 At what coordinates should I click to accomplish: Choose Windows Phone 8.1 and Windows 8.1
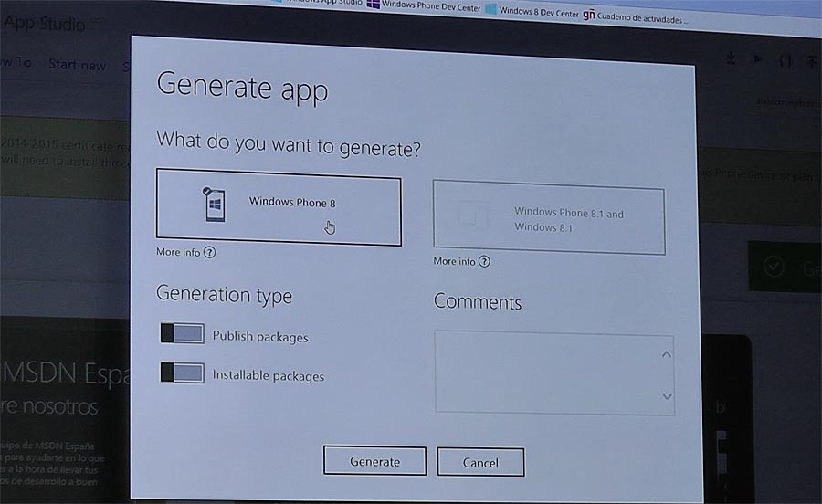pos(549,217)
